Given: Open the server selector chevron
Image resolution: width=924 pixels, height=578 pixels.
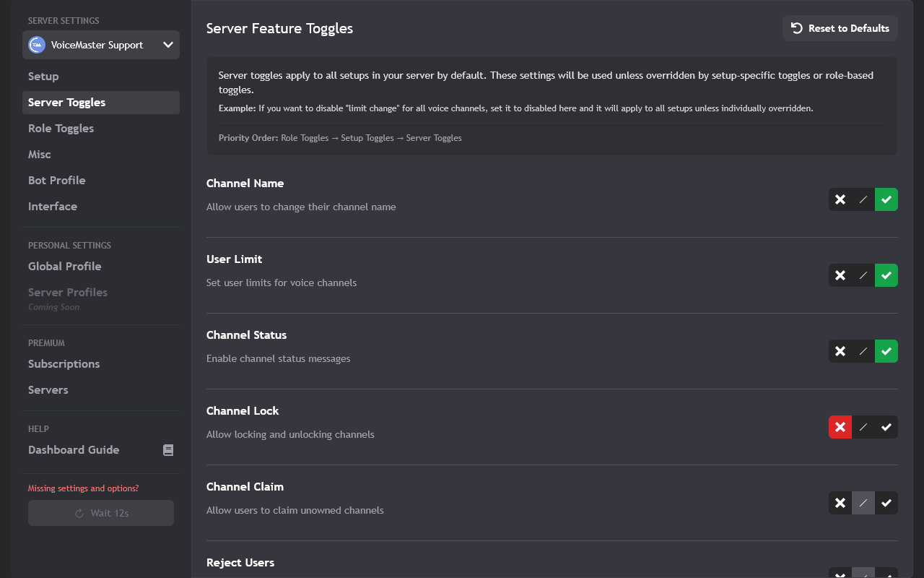Looking at the screenshot, I should pyautogui.click(x=168, y=44).
